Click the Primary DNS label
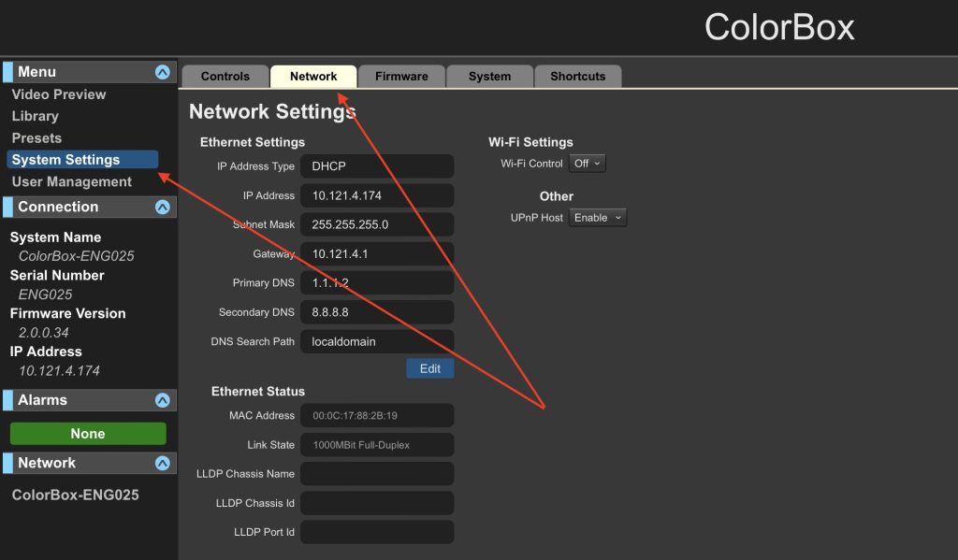This screenshot has height=560, width=958. click(x=263, y=282)
